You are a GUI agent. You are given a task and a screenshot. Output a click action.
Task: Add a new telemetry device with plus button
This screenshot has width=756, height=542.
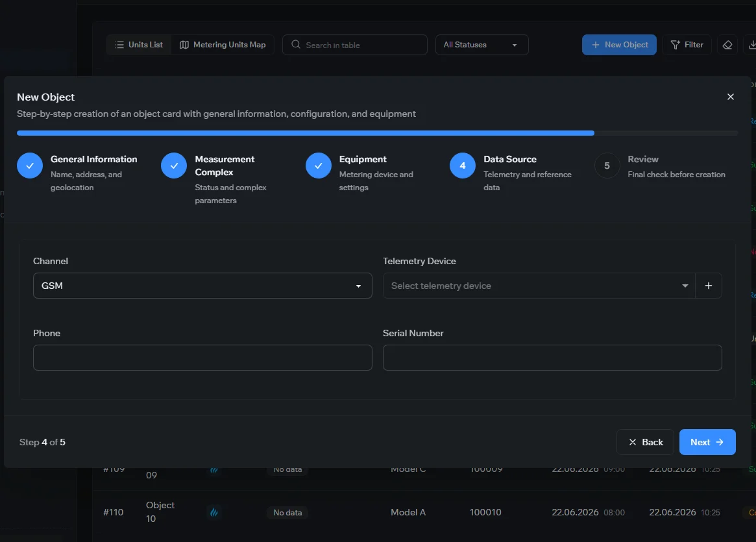coord(708,286)
